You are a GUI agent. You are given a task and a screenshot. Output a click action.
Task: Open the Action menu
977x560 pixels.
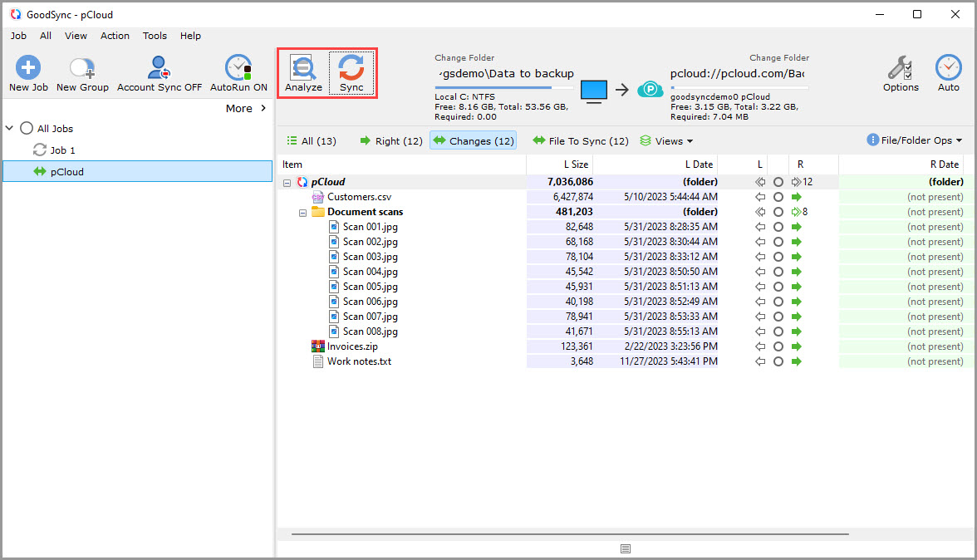115,36
